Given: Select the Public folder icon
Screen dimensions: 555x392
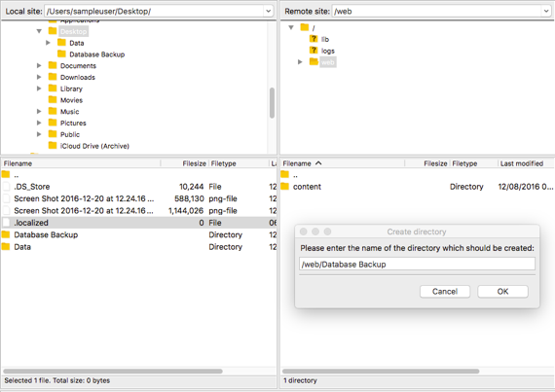Looking at the screenshot, I should (x=53, y=133).
